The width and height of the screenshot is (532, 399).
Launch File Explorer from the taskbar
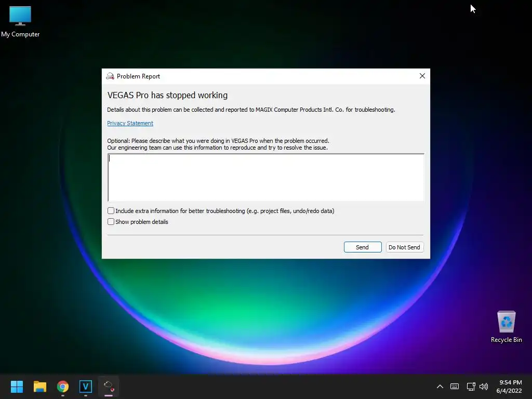point(39,387)
